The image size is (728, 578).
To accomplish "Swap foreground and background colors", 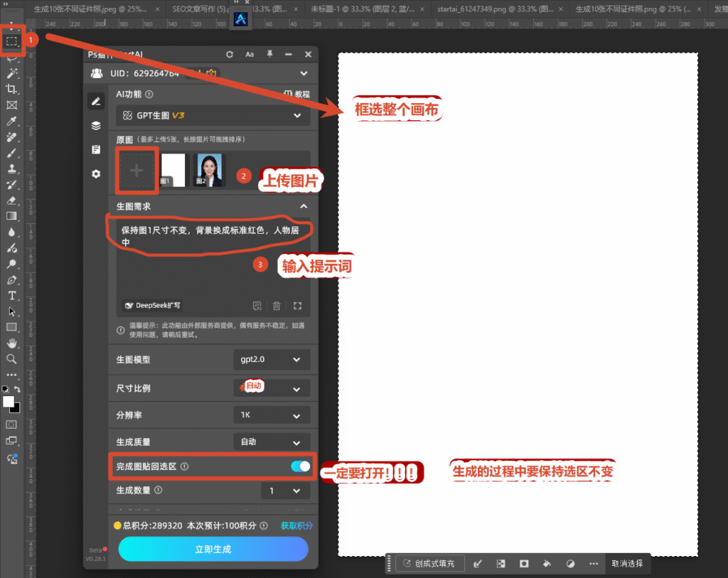I will point(17,389).
